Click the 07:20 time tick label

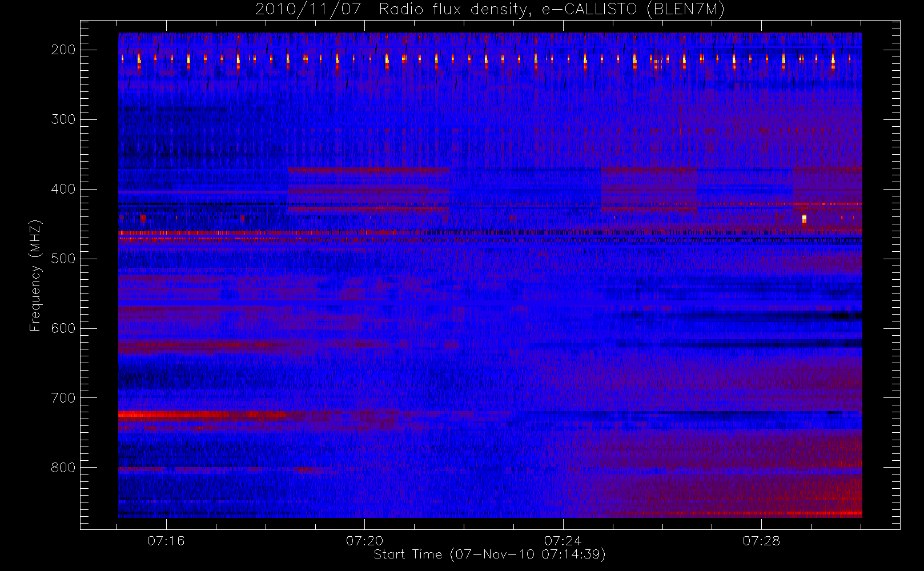(364, 541)
